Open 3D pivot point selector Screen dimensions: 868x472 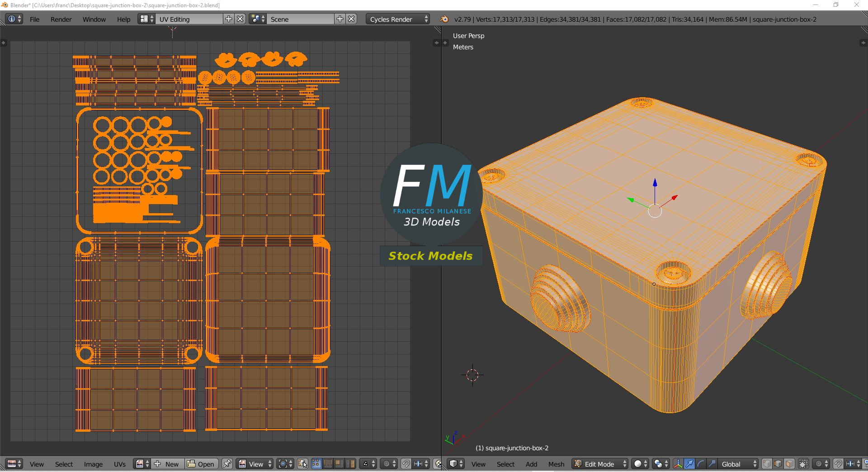click(x=661, y=464)
